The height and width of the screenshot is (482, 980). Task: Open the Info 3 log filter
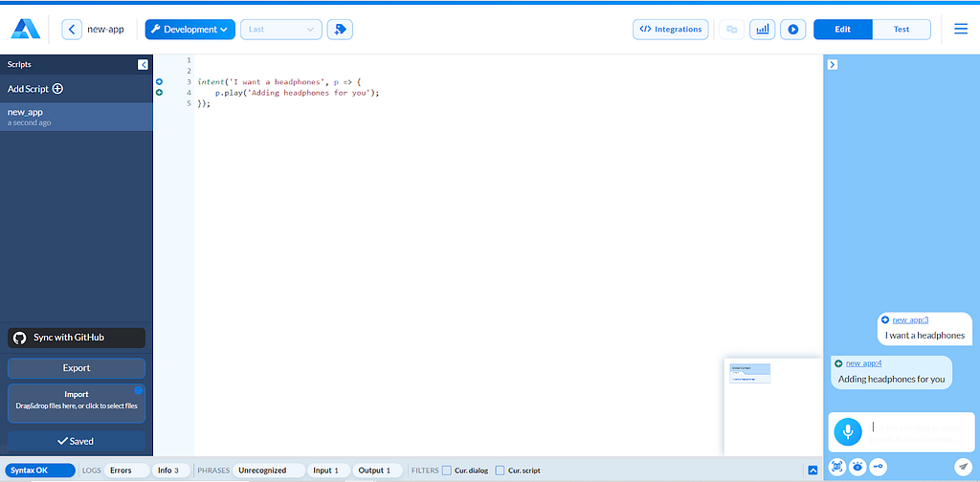[x=170, y=471]
